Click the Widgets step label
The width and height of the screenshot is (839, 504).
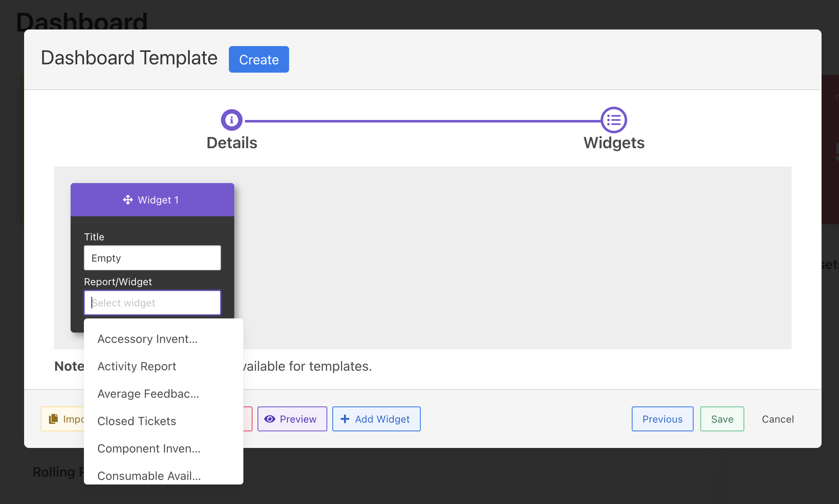(614, 143)
